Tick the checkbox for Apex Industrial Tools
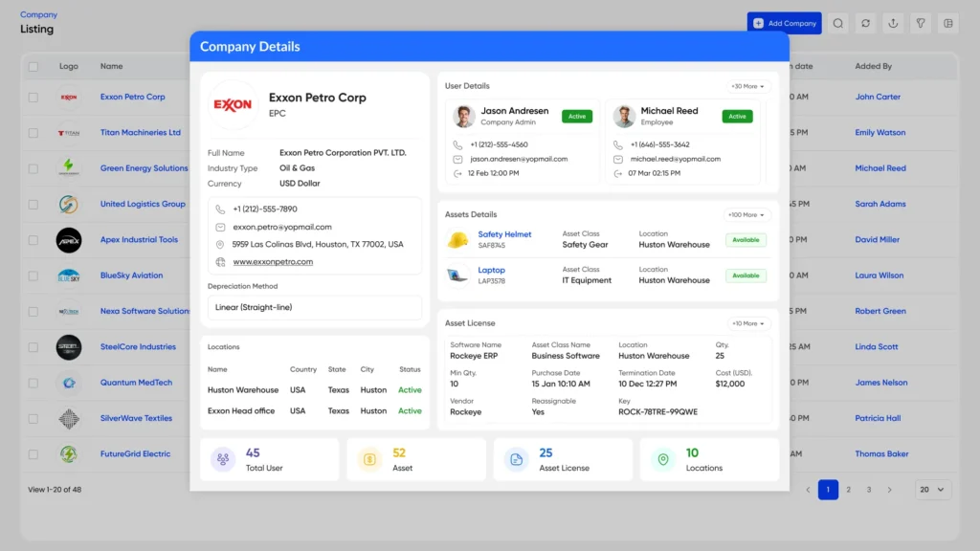 33,240
